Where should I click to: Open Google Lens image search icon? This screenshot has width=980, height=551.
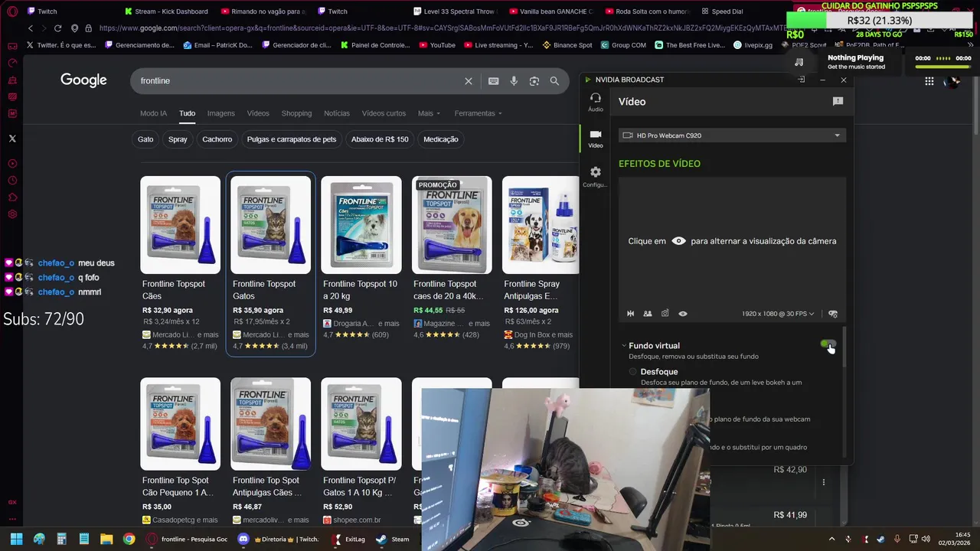coord(534,81)
